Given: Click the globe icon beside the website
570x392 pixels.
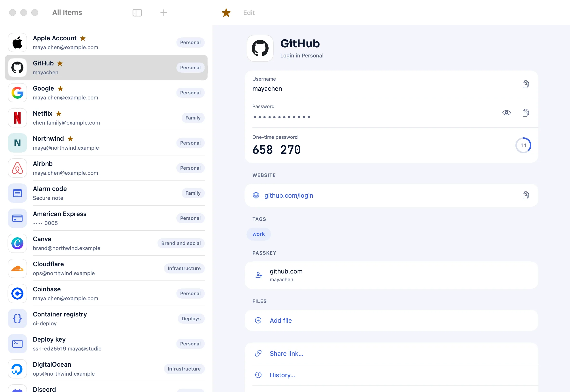Looking at the screenshot, I should point(256,195).
